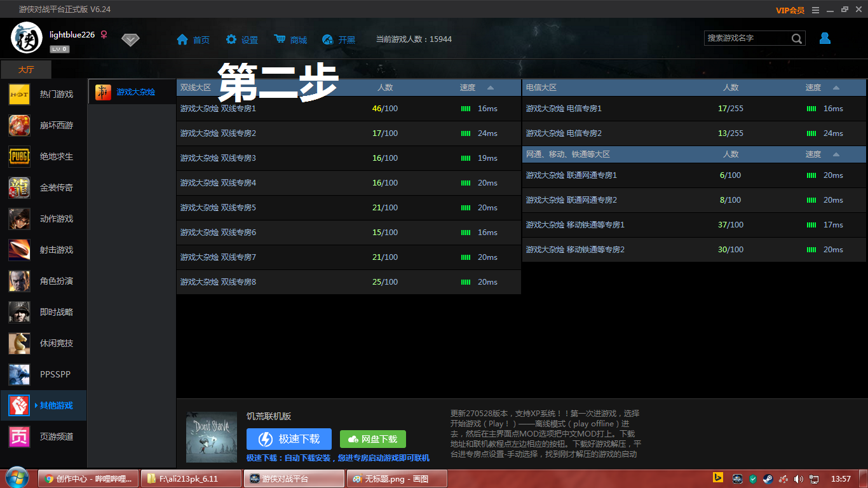Viewport: 868px width, 488px height.
Task: Switch to the 大厅 tab
Action: [26, 70]
